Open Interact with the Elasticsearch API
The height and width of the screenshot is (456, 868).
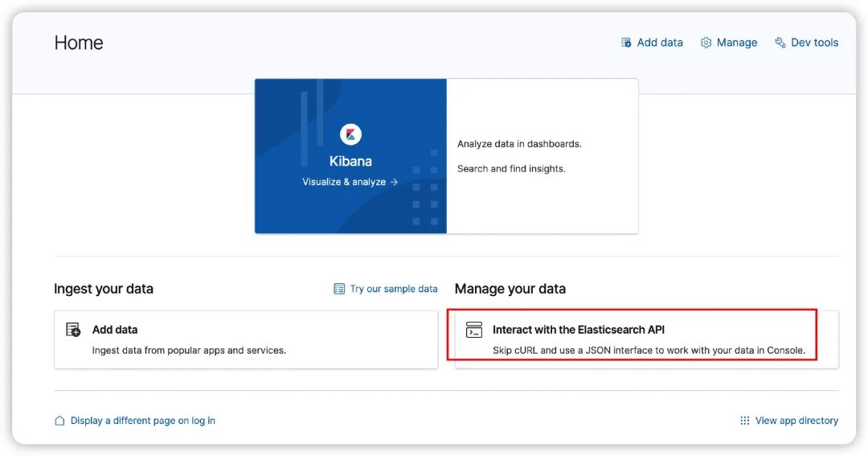tap(579, 330)
